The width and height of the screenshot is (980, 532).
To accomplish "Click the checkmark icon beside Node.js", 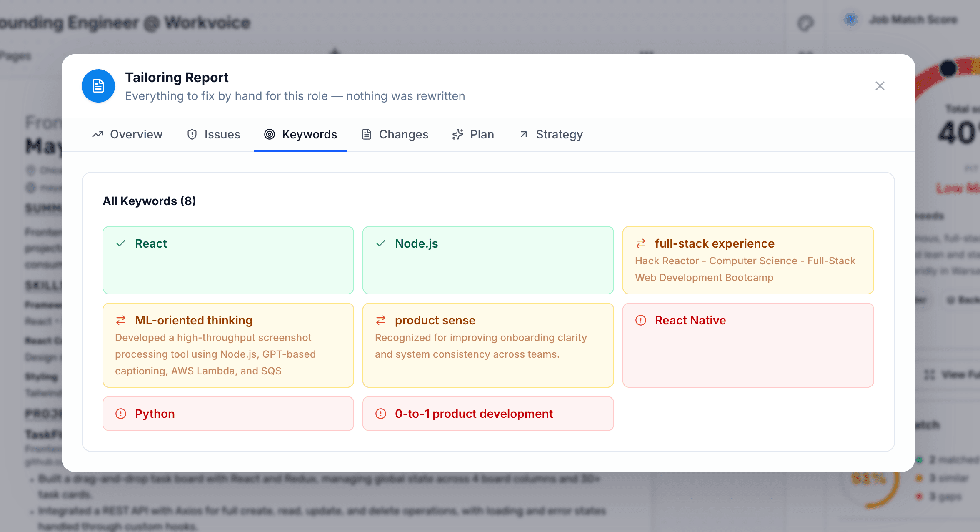I will 381,243.
